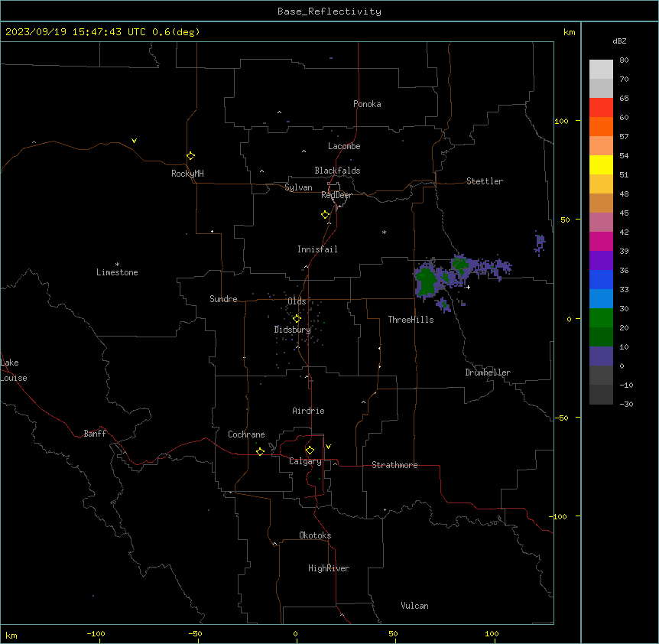Click the -30 value in dBZ legend
Screen dimensions: 659x644
(626, 404)
